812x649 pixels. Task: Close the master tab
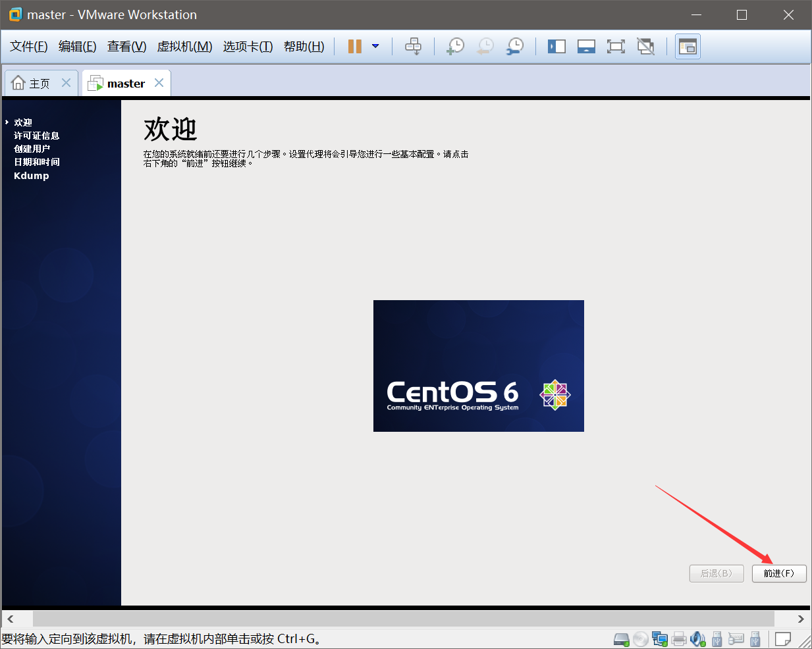pos(159,82)
